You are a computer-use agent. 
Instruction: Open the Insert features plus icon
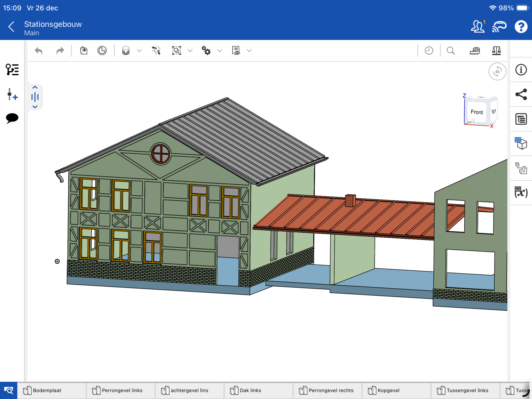[12, 95]
